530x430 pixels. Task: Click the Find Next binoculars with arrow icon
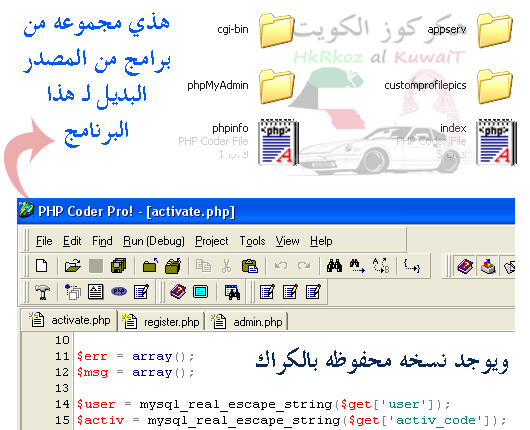coord(357,266)
